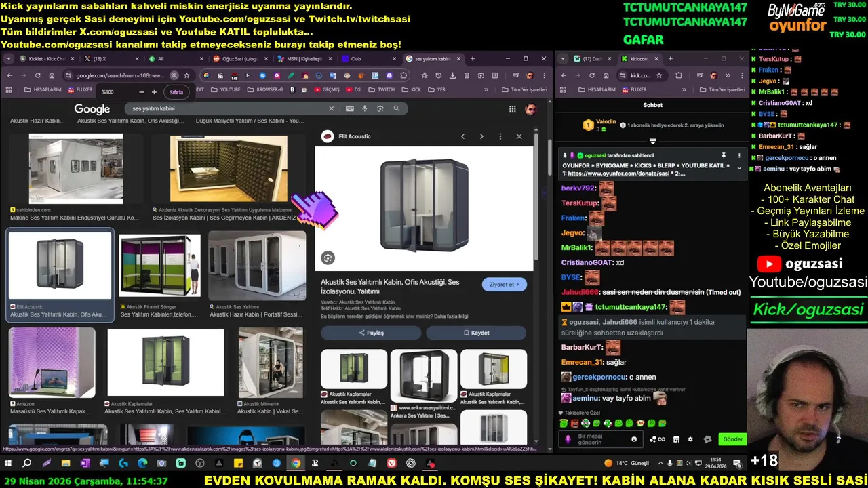Show next image in Elit Acoustic preview
The image size is (868, 488).
(481, 136)
